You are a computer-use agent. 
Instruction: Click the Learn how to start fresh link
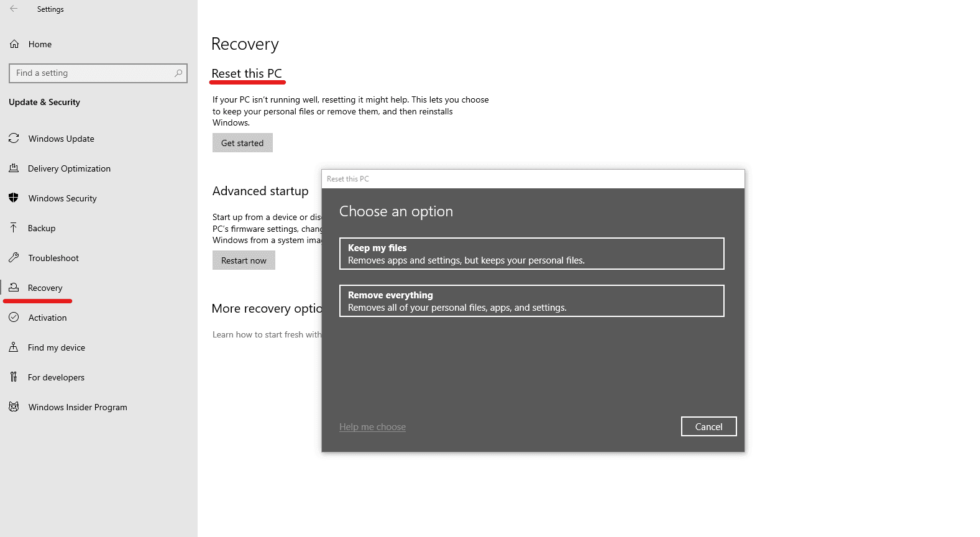coord(267,334)
